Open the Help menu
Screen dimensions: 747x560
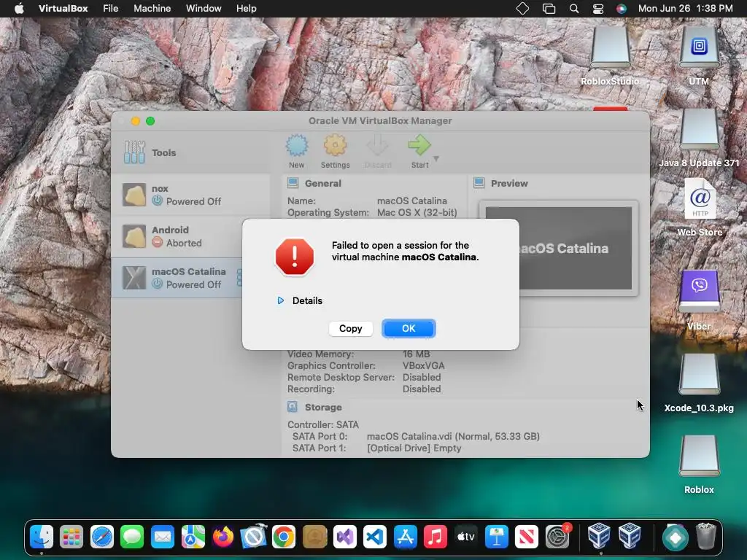click(x=247, y=9)
